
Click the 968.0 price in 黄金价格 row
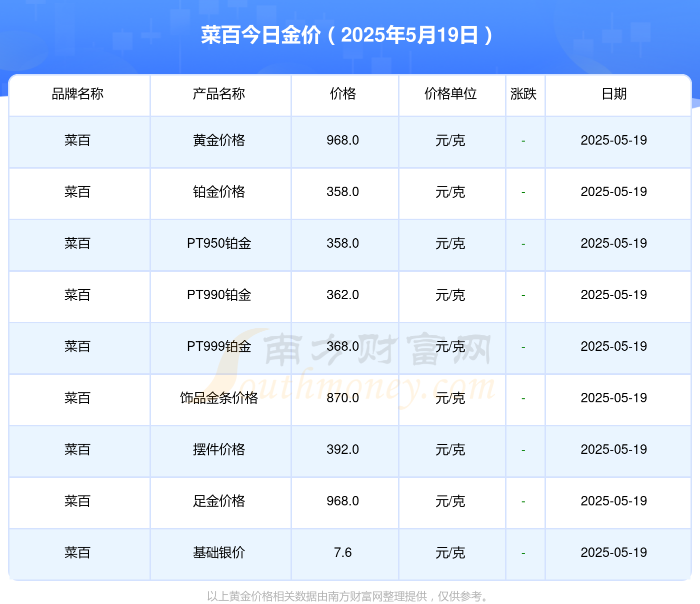pos(343,140)
